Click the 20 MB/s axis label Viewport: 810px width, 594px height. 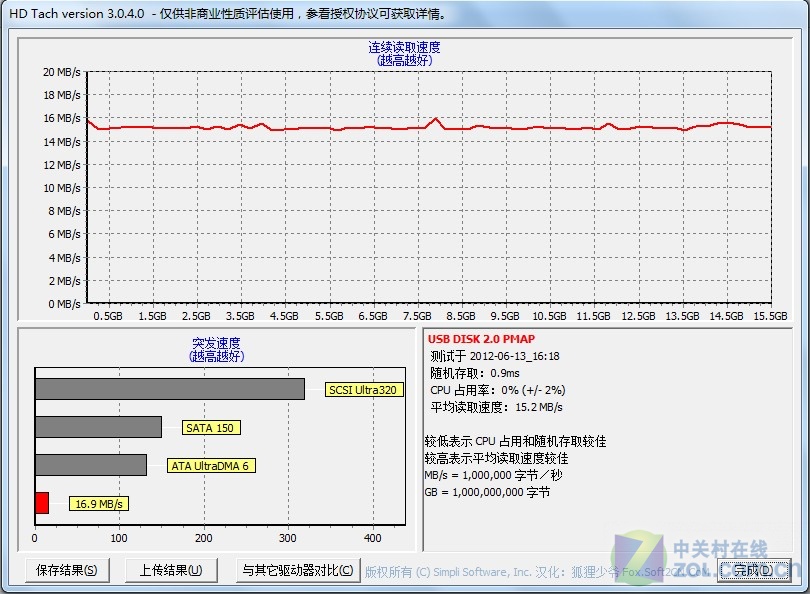[62, 72]
